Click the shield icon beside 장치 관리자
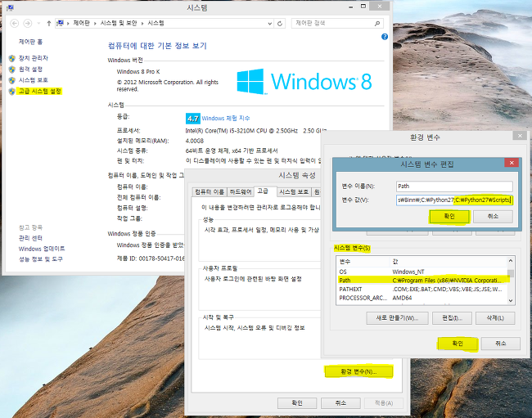Screen dimensions: 532x418 coord(12,58)
